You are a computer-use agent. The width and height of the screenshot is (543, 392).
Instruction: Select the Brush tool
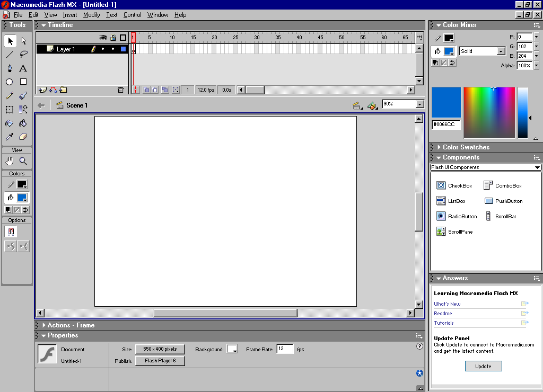tap(23, 96)
